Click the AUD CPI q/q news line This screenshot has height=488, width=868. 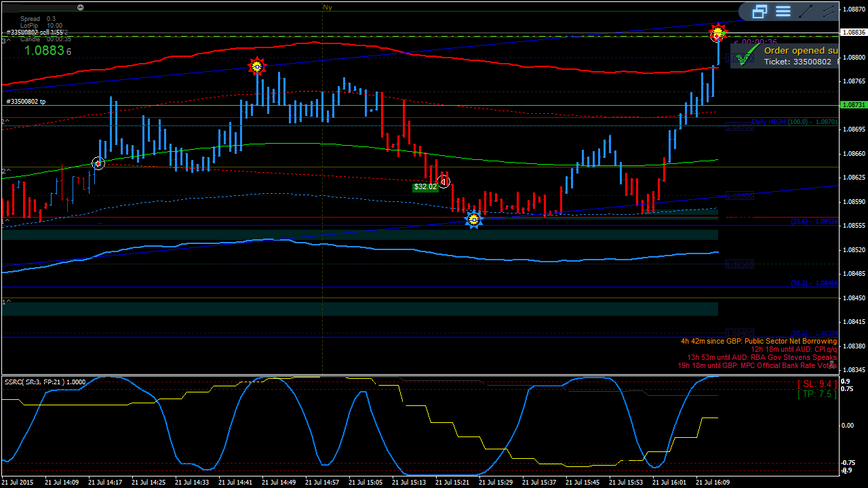click(x=794, y=349)
